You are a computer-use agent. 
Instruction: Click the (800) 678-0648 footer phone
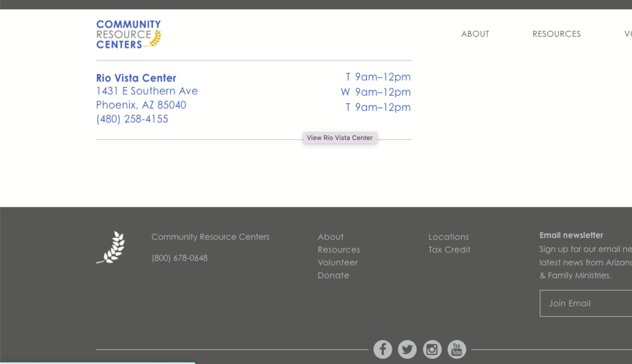(x=180, y=258)
